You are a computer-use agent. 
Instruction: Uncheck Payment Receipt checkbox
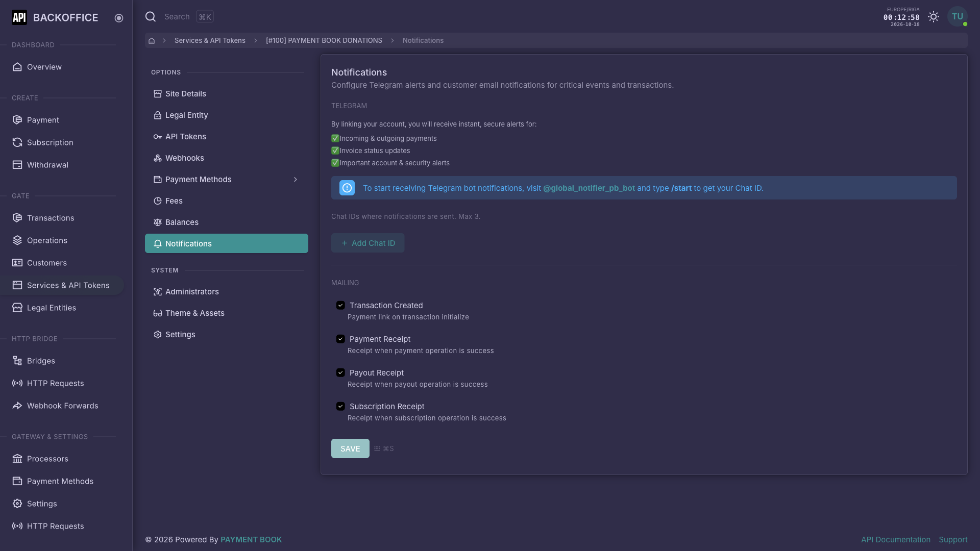click(x=340, y=339)
